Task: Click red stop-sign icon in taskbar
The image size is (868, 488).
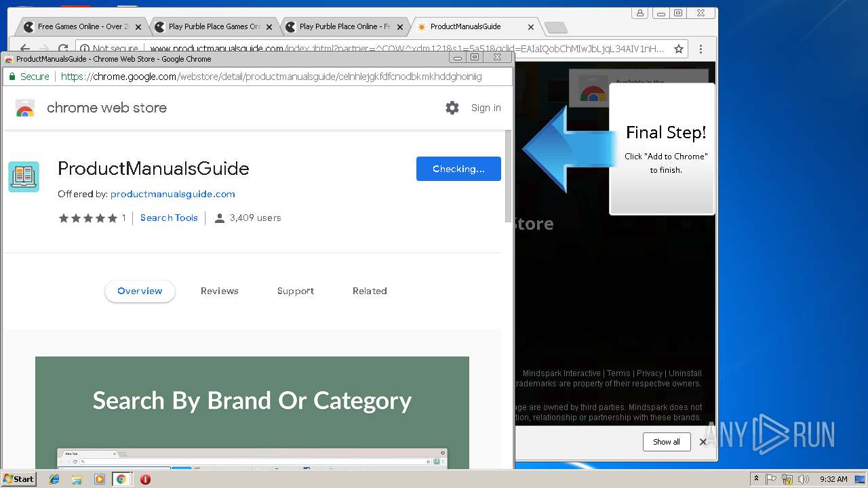Action: point(145,479)
